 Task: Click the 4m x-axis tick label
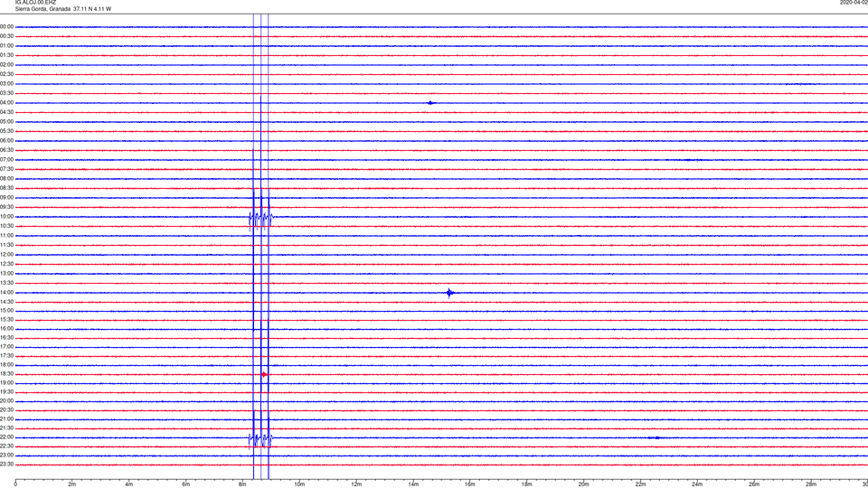pyautogui.click(x=129, y=484)
